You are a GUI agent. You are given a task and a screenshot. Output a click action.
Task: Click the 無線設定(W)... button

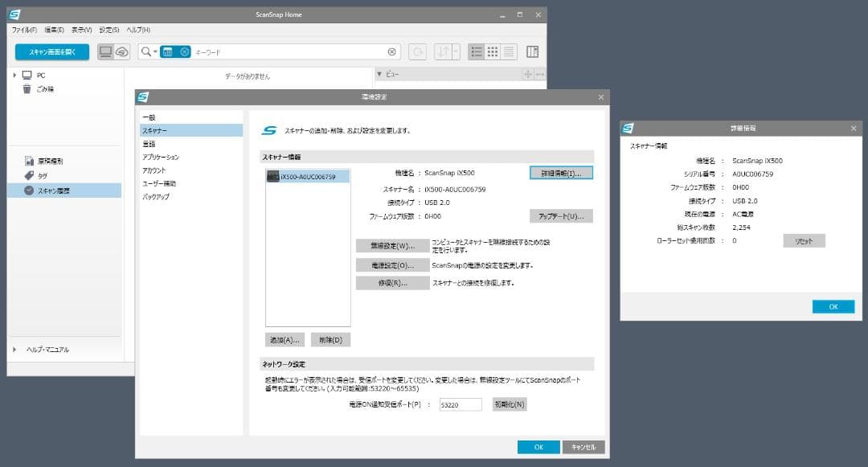tap(387, 245)
